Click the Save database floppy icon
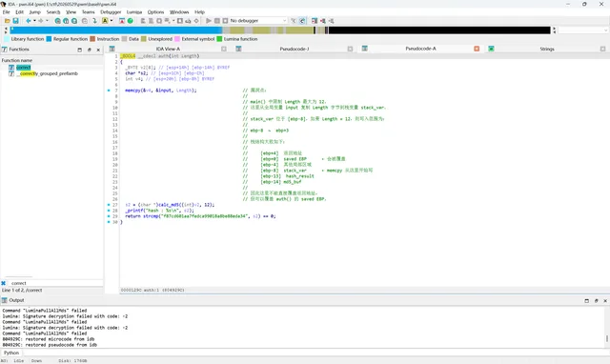Viewport: 610px width, 364px height. coord(15,21)
